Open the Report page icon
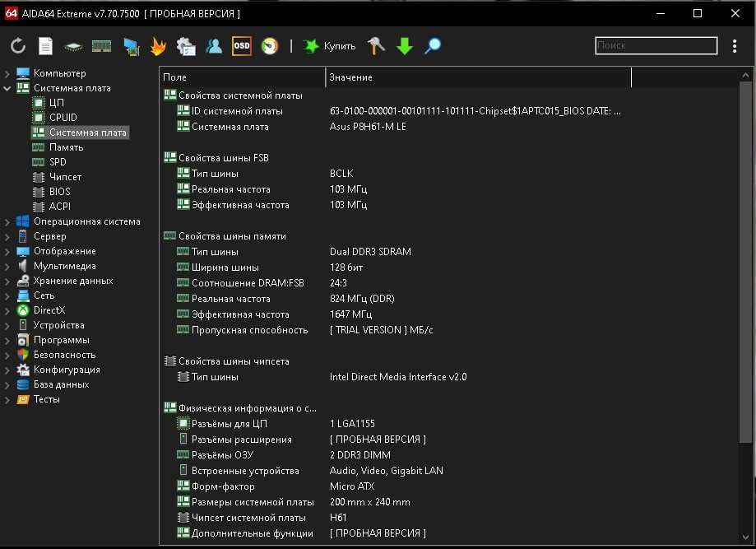The image size is (756, 549). (45, 46)
